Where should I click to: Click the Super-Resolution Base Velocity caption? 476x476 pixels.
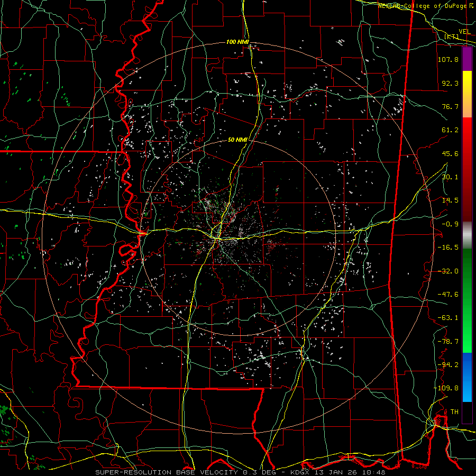tap(240, 472)
